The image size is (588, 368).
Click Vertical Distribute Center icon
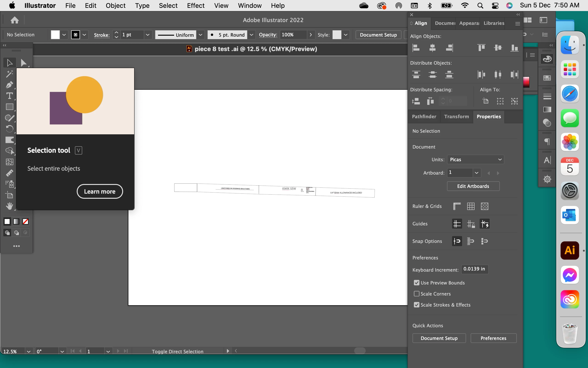coord(433,75)
